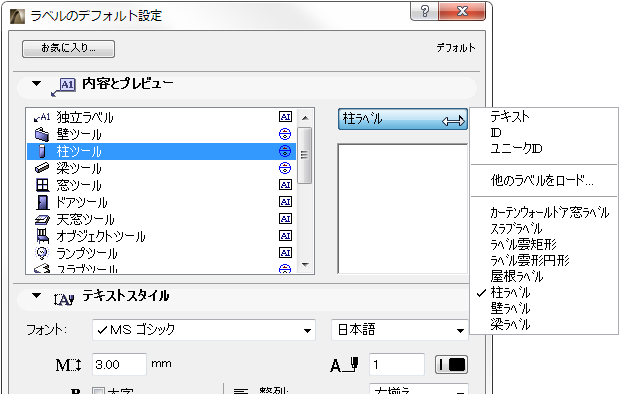Select the ランプツール list row text

pyautogui.click(x=87, y=253)
